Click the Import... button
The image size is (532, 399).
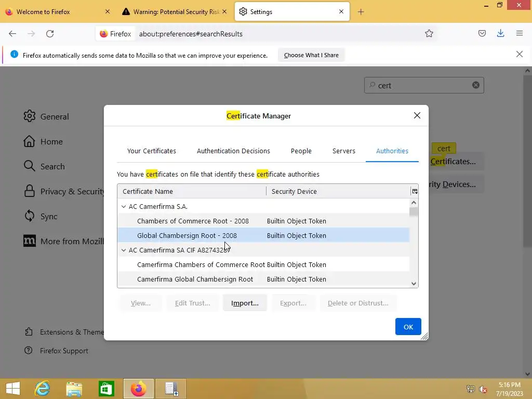[245, 303]
